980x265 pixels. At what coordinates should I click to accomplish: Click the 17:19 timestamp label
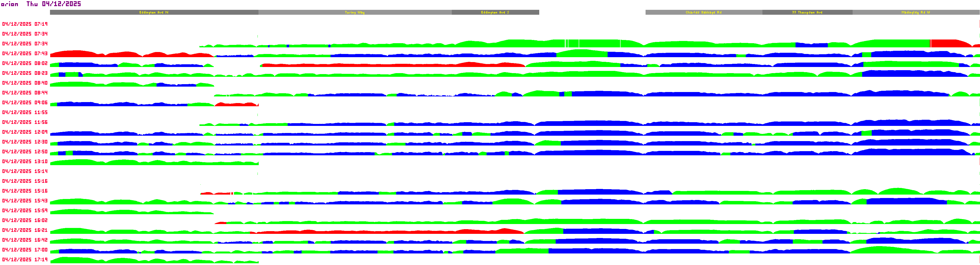[x=25, y=260]
